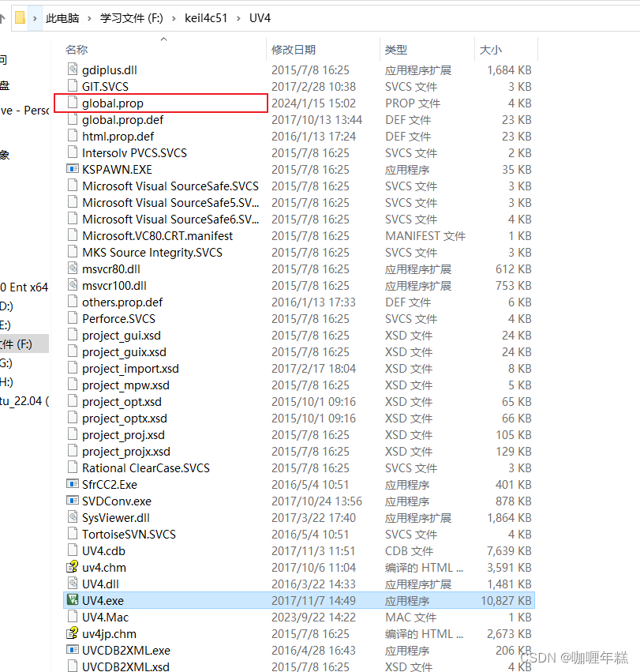Click the gdiplus.dll file icon
This screenshot has height=672, width=640.
point(73,69)
